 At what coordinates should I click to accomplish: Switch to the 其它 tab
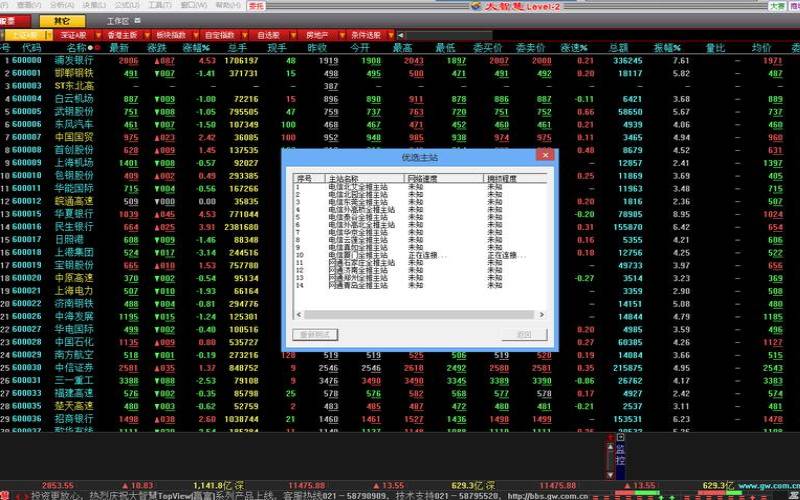(x=62, y=20)
